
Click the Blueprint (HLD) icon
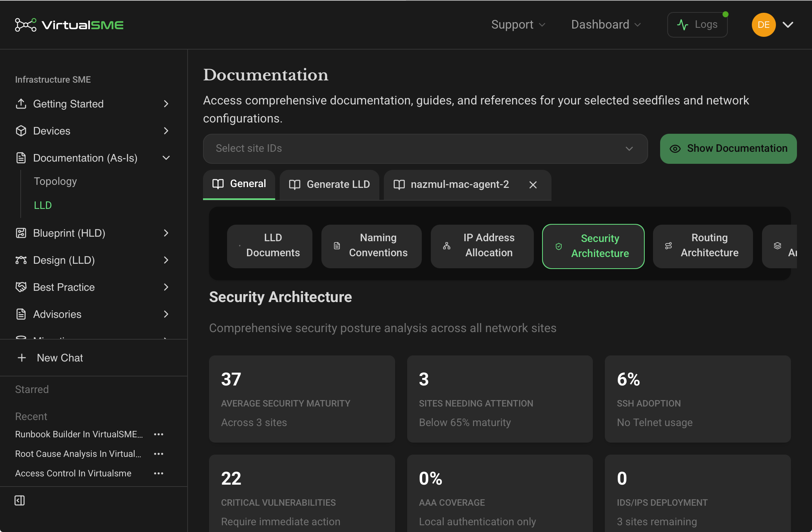(x=21, y=233)
